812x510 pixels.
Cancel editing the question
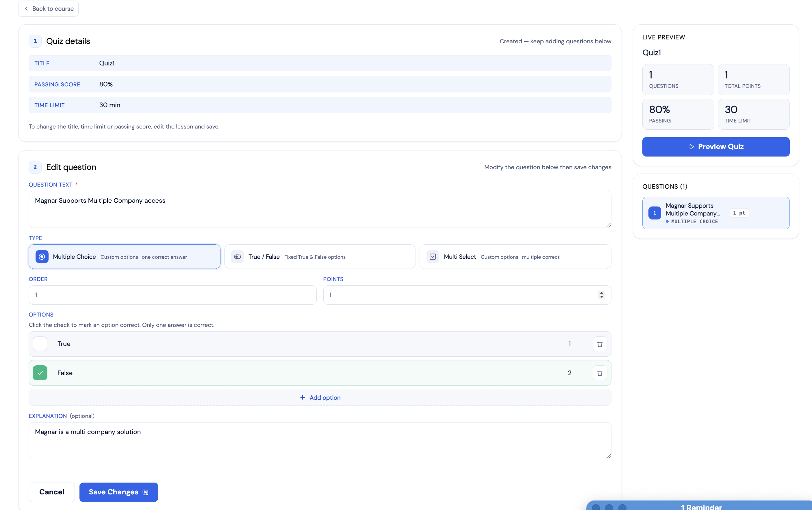point(52,492)
